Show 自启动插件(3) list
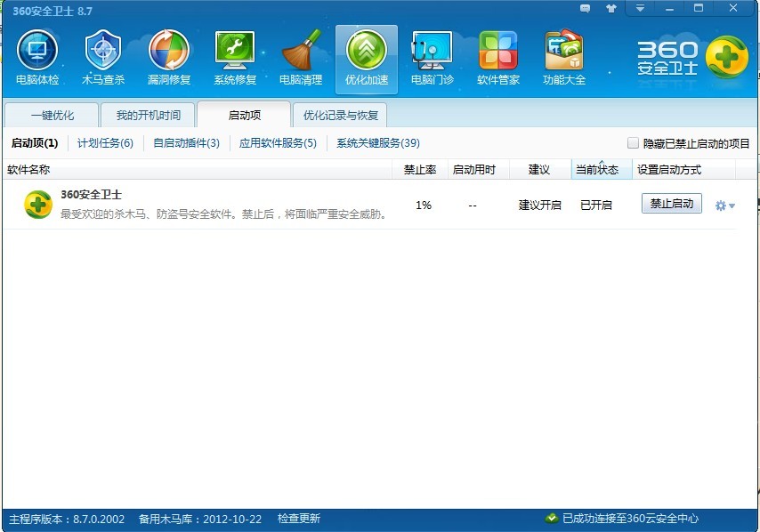Image resolution: width=760 pixels, height=532 pixels. click(x=187, y=143)
